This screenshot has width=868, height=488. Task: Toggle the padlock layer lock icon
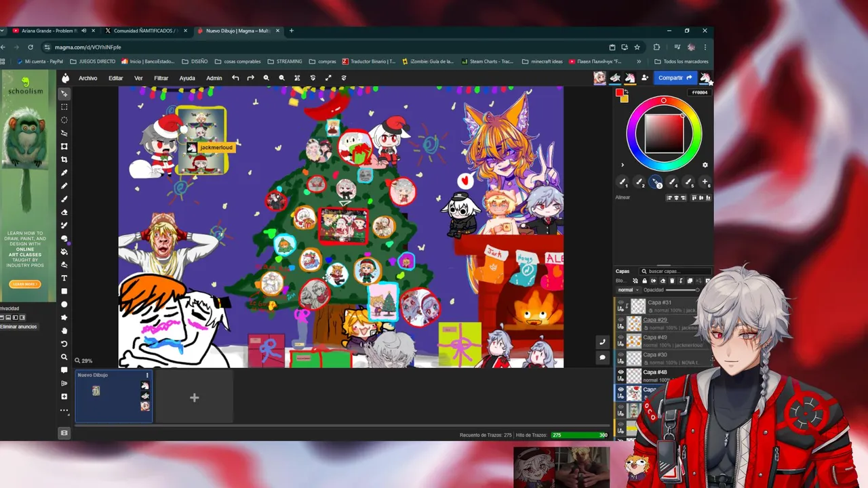click(x=644, y=281)
